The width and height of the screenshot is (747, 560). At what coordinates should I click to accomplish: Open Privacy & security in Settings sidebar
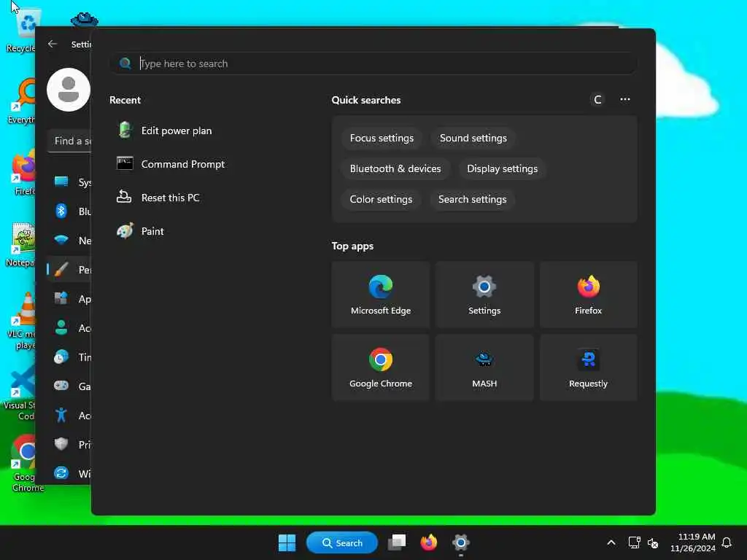coord(69,444)
